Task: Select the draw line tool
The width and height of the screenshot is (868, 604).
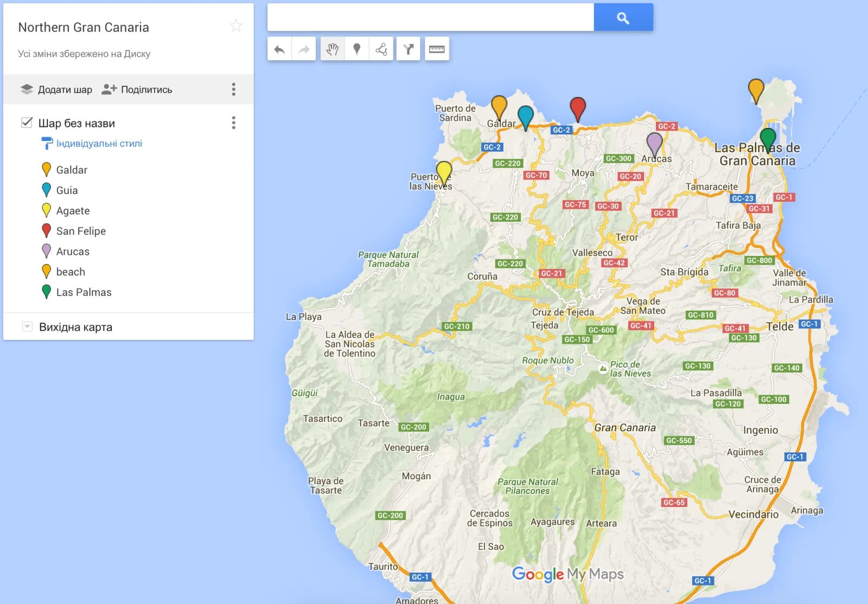Action: [x=381, y=49]
